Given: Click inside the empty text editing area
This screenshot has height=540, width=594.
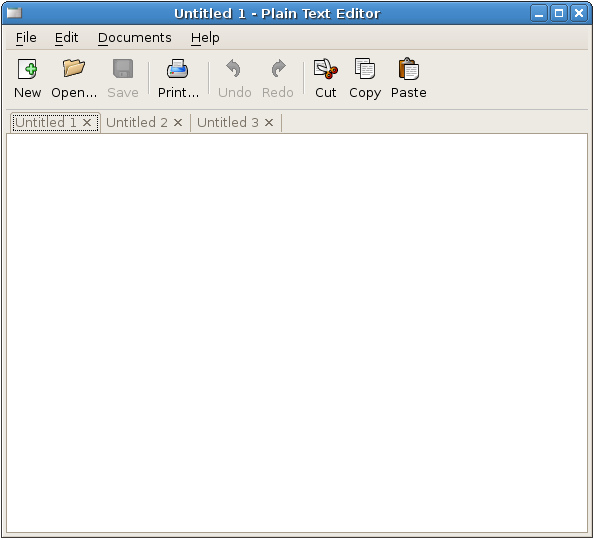Looking at the screenshot, I should tap(297, 333).
